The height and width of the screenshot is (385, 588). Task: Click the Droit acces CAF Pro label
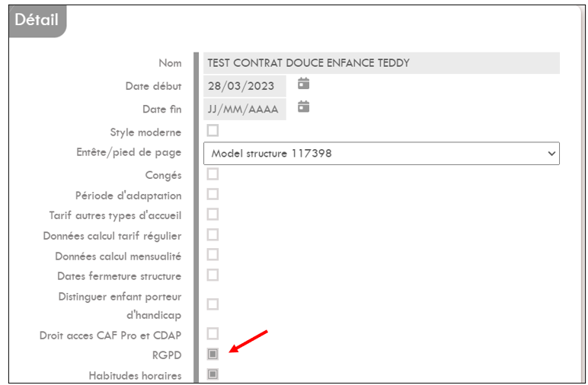click(110, 336)
